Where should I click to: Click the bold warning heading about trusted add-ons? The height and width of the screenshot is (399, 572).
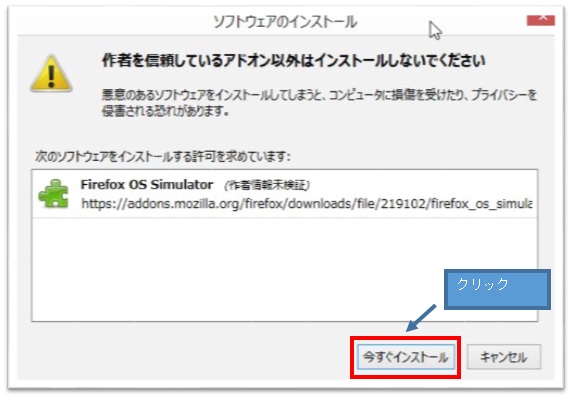click(294, 61)
